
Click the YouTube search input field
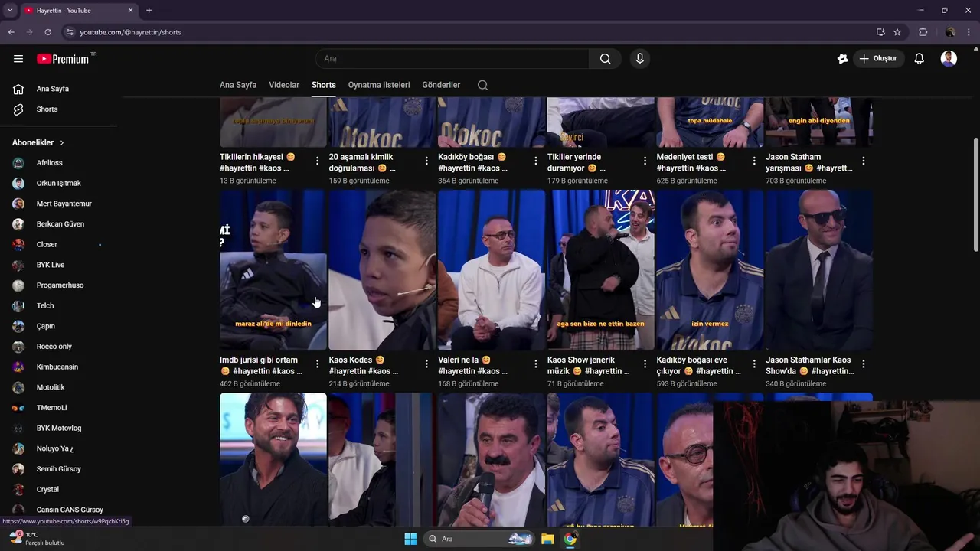[x=452, y=59]
